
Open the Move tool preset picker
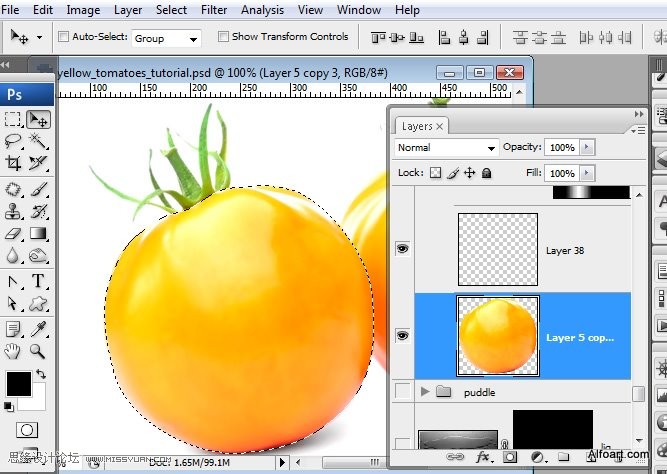[40, 37]
